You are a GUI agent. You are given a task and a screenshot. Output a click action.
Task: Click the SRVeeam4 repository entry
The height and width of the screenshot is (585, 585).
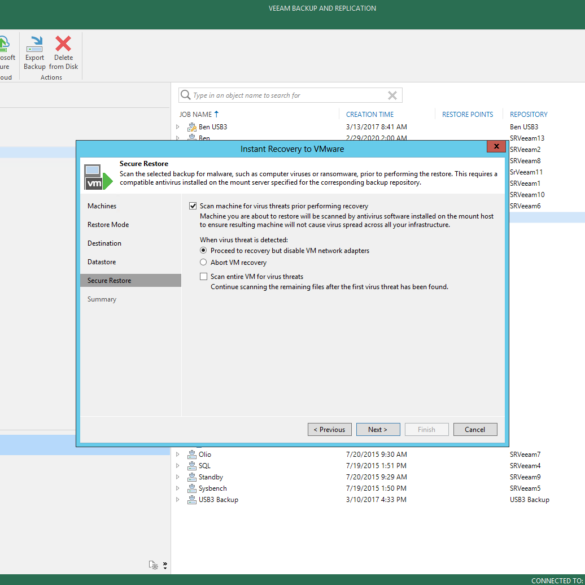click(525, 465)
